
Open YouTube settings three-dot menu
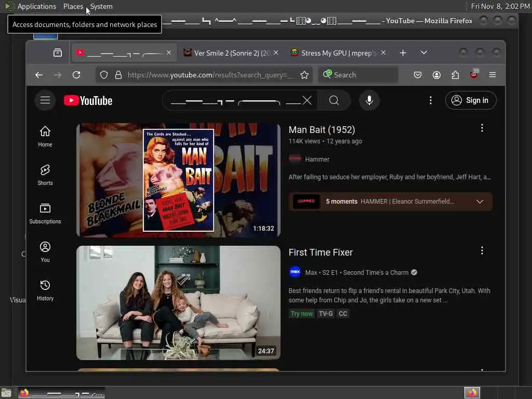(431, 100)
